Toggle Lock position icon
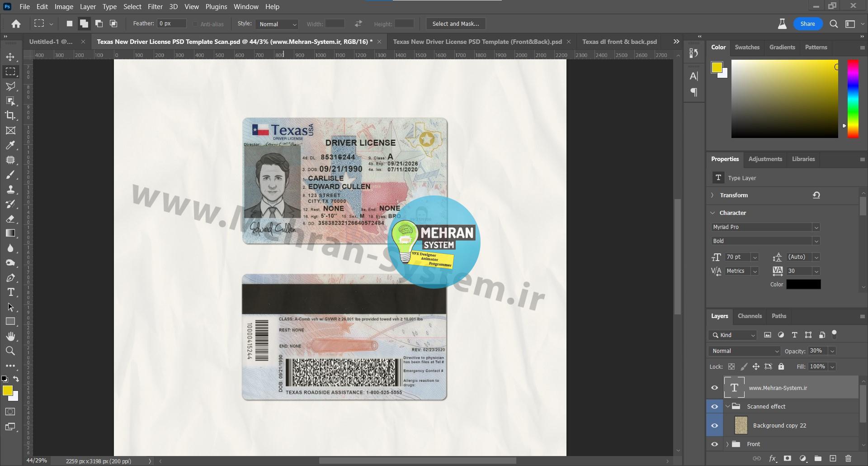This screenshot has width=868, height=466. click(x=756, y=366)
